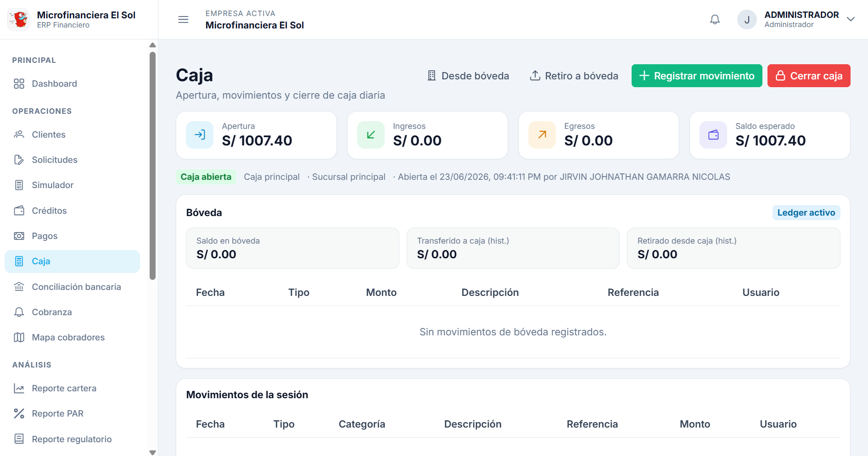Click the red Cerrar caja button
Viewport: 868px width, 456px height.
(x=809, y=76)
